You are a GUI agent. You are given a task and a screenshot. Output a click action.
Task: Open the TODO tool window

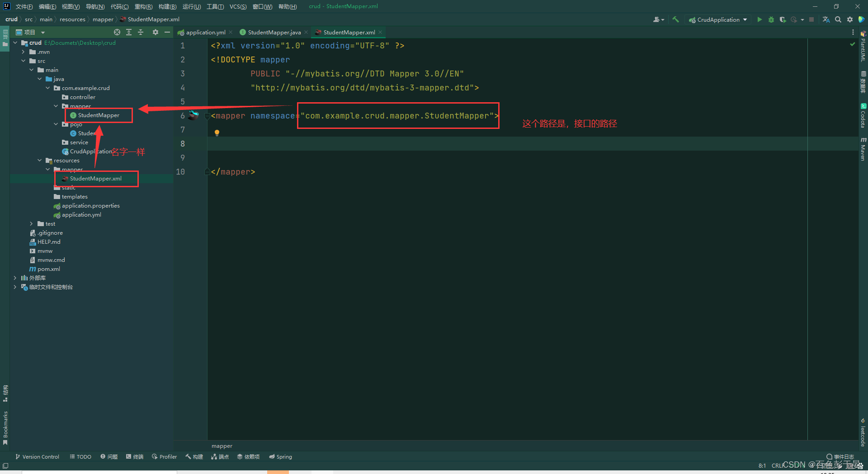coord(80,456)
